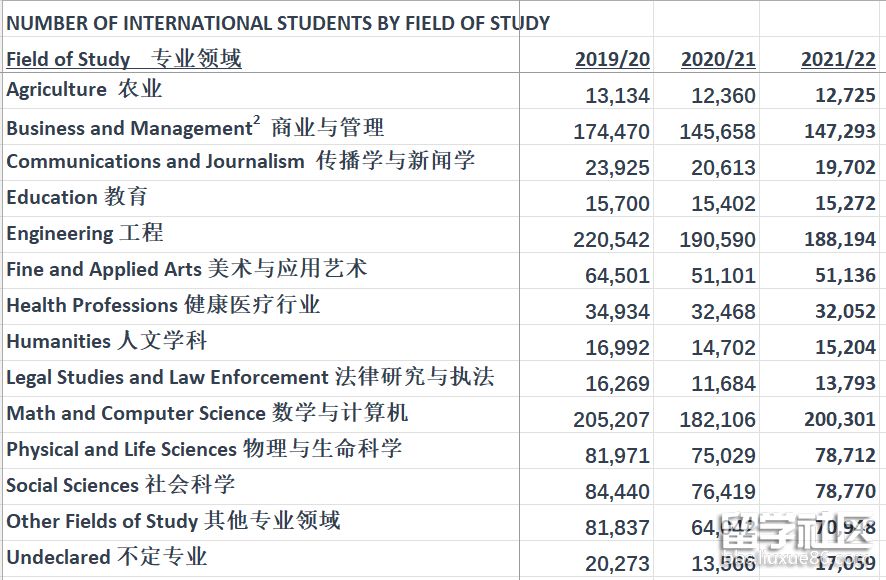Select the Undeclared row label

click(x=107, y=557)
